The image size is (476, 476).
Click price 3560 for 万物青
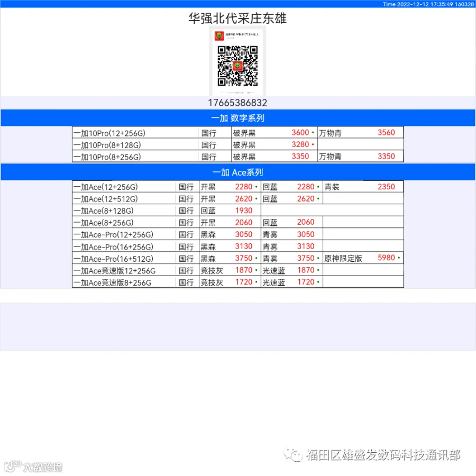click(386, 132)
